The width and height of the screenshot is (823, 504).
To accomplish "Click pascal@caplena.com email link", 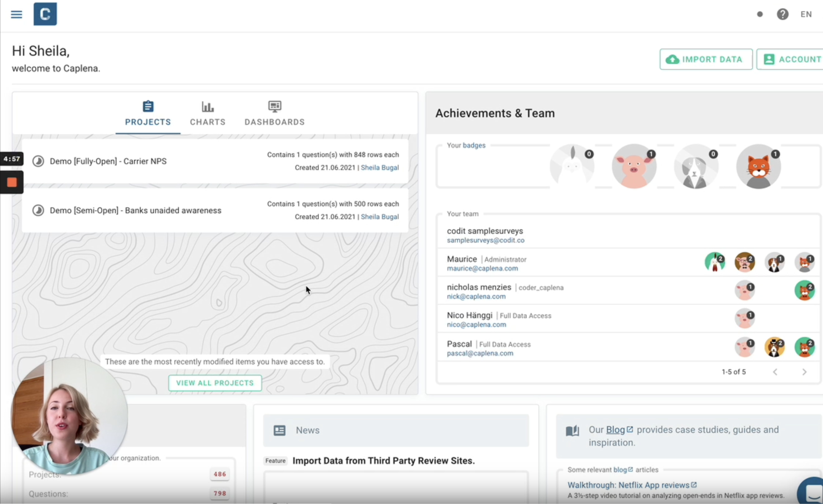I will (x=480, y=353).
